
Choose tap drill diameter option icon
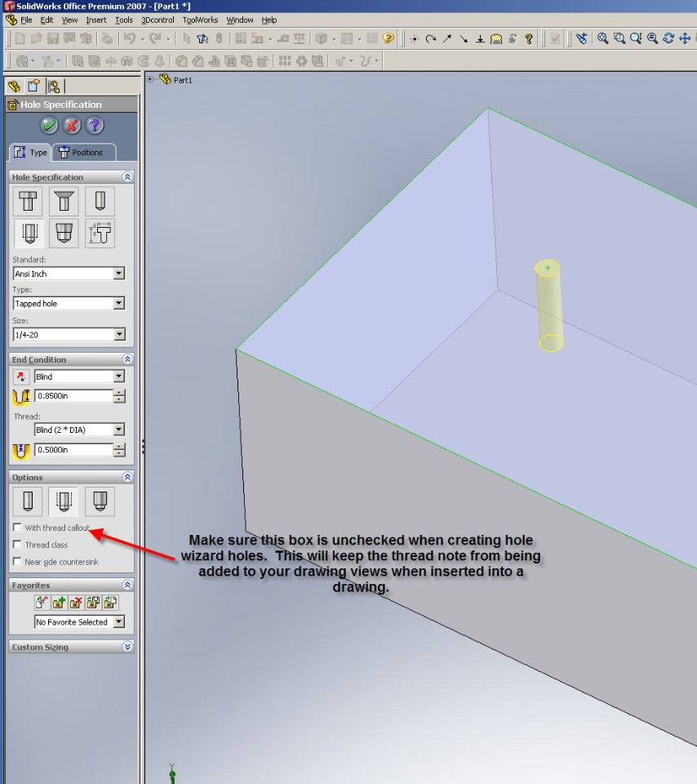[x=28, y=501]
